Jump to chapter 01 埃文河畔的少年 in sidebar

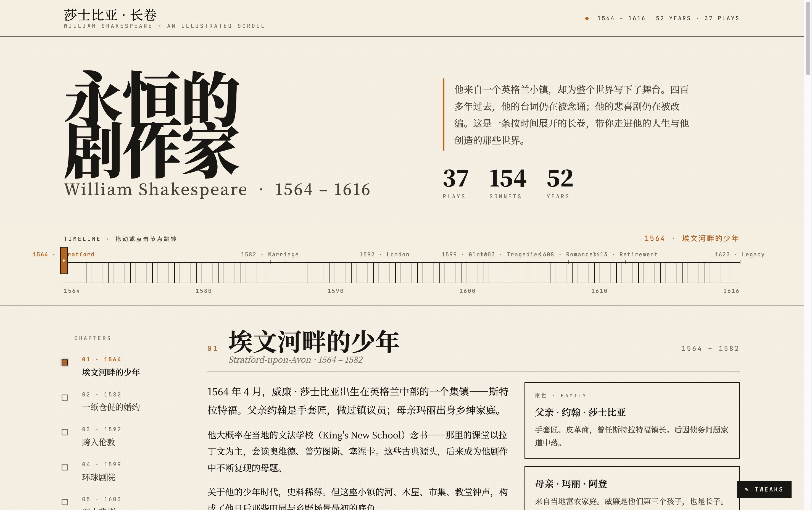pos(110,366)
